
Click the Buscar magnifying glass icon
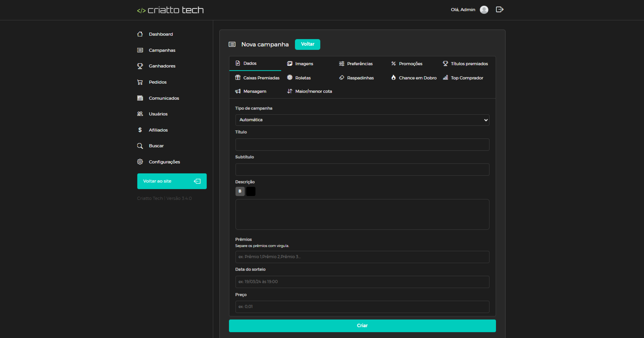pyautogui.click(x=140, y=146)
